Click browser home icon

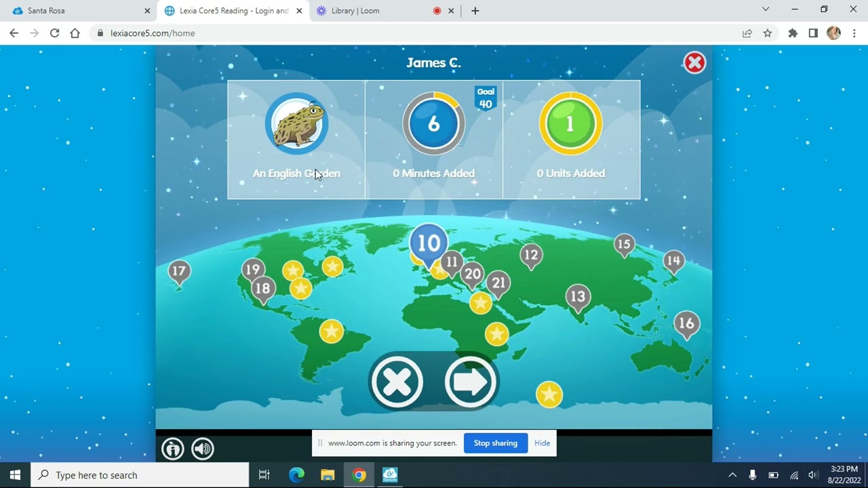(x=75, y=33)
